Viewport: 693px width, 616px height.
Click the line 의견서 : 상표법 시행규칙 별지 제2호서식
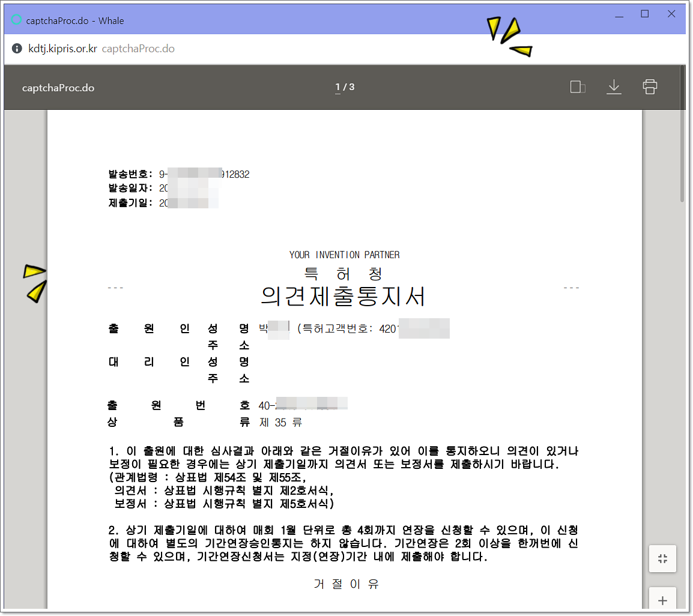[x=224, y=491]
